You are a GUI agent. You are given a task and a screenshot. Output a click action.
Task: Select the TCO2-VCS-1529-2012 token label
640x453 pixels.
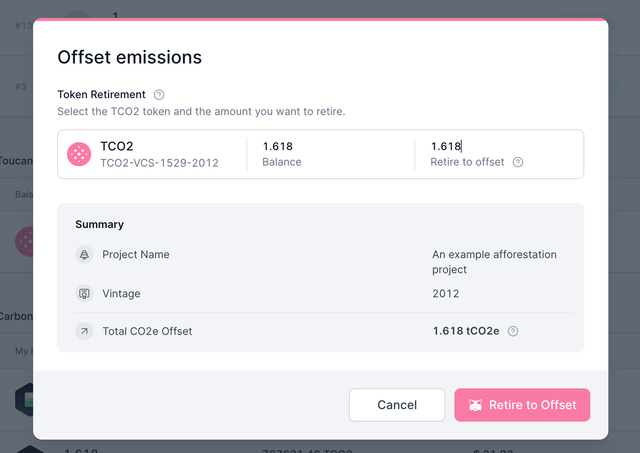point(159,162)
